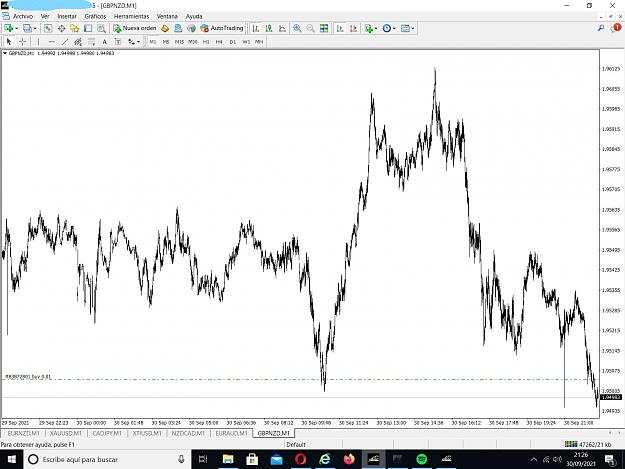Open the Navigator favorites icon

pyautogui.click(x=75, y=28)
